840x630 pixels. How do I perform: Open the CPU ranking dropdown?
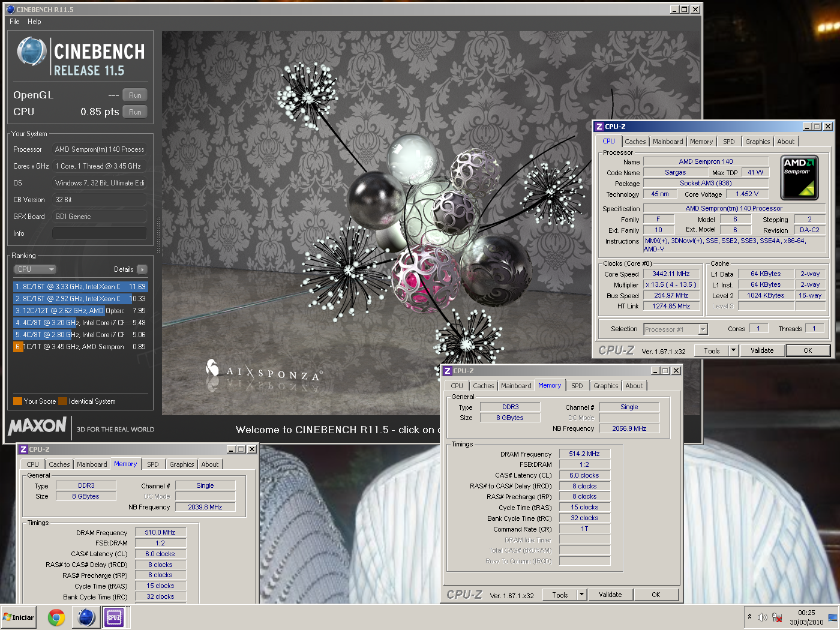coord(35,269)
